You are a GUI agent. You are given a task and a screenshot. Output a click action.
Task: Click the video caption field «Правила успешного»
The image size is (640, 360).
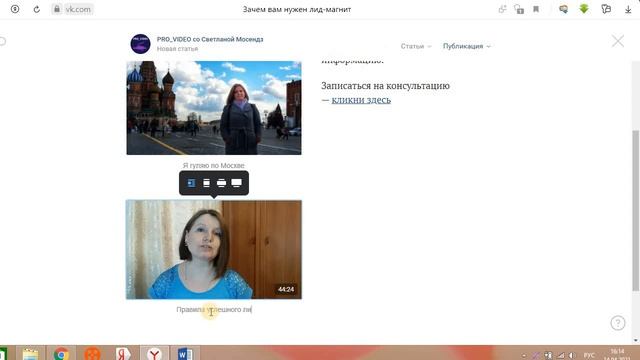coord(214,309)
